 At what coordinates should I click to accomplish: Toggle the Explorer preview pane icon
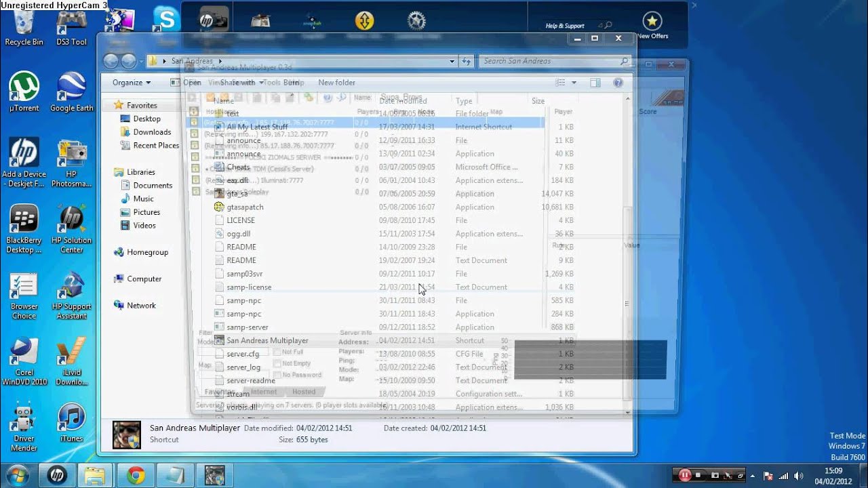[595, 83]
